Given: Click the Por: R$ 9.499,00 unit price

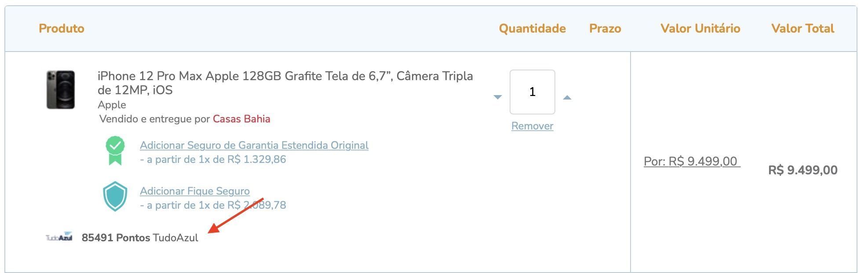Looking at the screenshot, I should tap(692, 161).
